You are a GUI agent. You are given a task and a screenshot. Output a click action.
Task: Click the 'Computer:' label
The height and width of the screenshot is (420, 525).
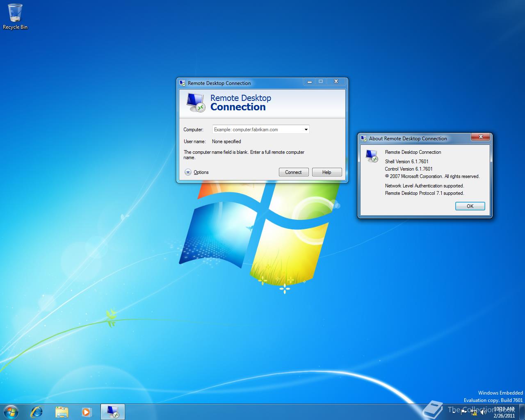(193, 130)
